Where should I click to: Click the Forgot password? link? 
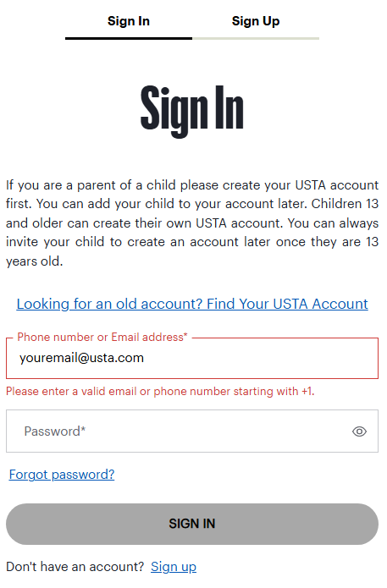(62, 475)
